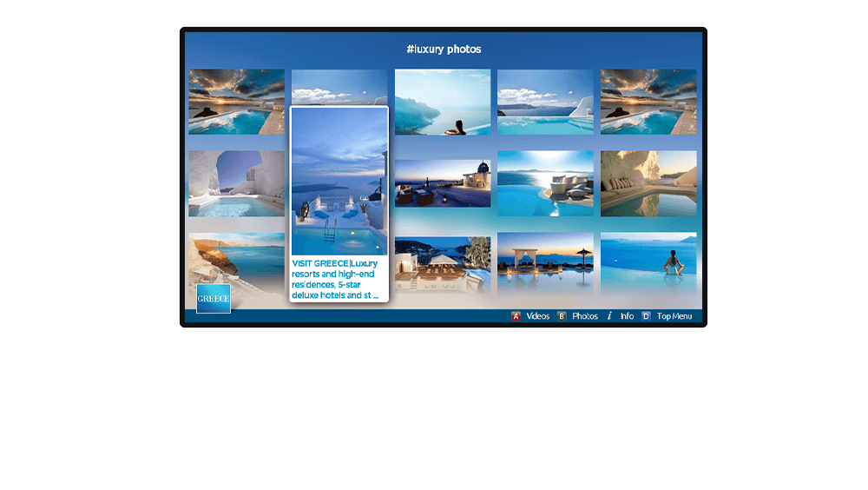The image size is (868, 490).
Task: Open the infinity pool photo with curved white wall
Action: (x=545, y=102)
